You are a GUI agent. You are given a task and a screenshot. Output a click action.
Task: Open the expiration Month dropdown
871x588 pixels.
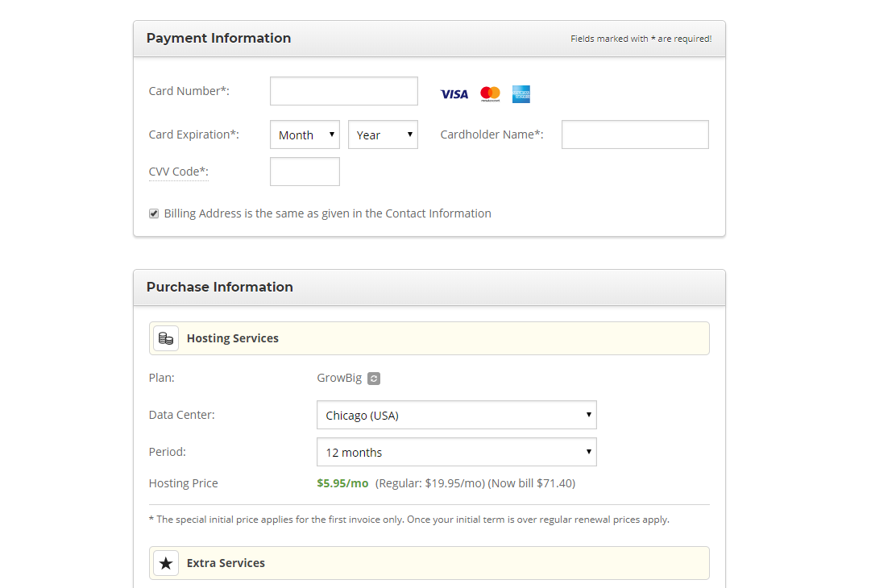pyautogui.click(x=305, y=135)
